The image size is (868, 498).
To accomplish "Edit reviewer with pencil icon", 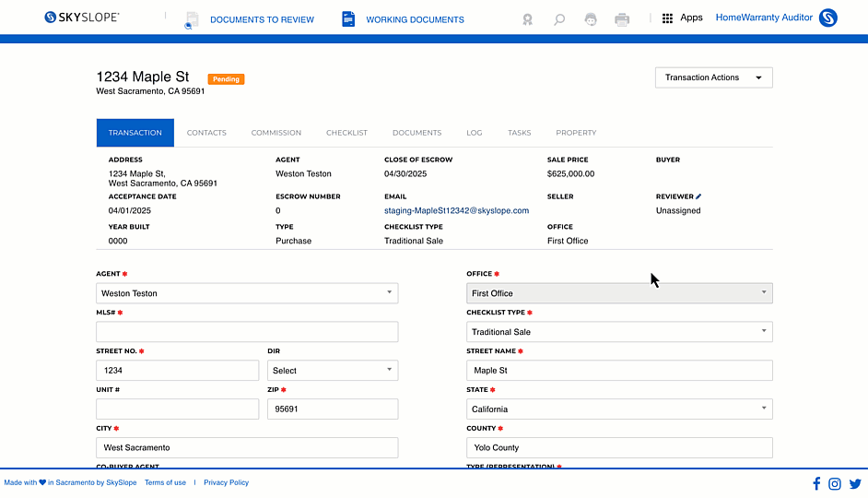I will pyautogui.click(x=698, y=196).
